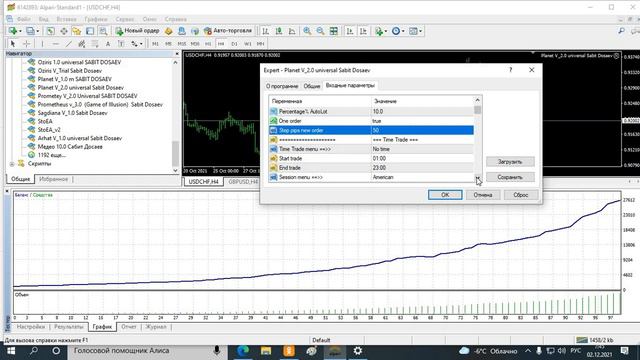640x360 pixels.
Task: Switch to bar chart mode
Action: tap(265, 31)
